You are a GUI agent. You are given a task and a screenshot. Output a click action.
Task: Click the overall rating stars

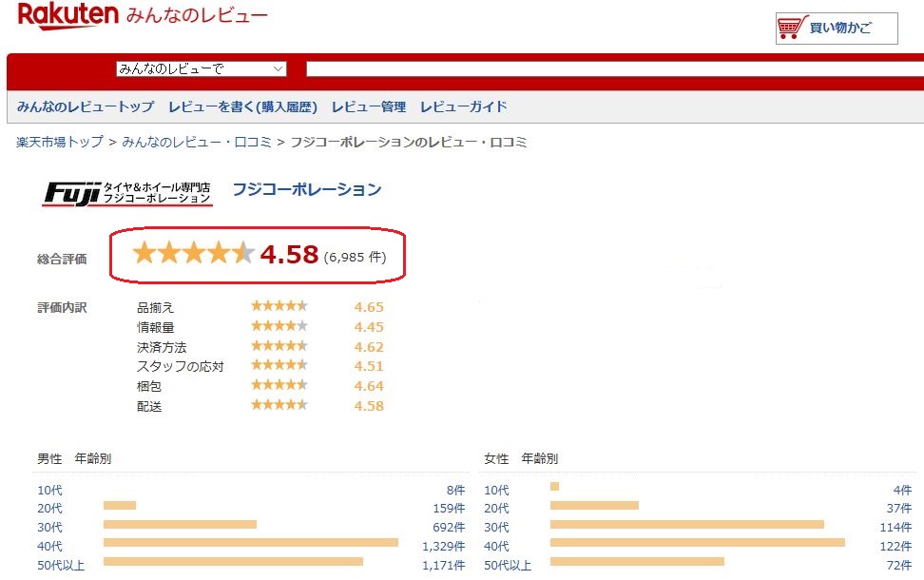(193, 254)
